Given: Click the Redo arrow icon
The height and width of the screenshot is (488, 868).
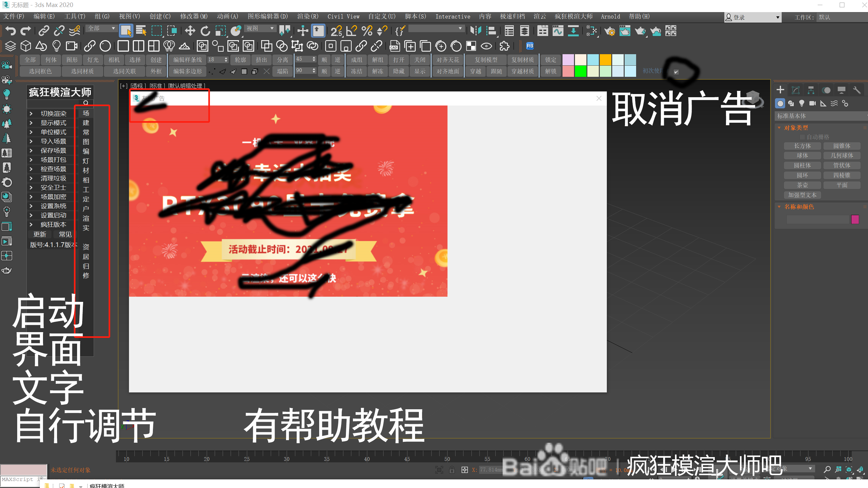Looking at the screenshot, I should point(25,31).
